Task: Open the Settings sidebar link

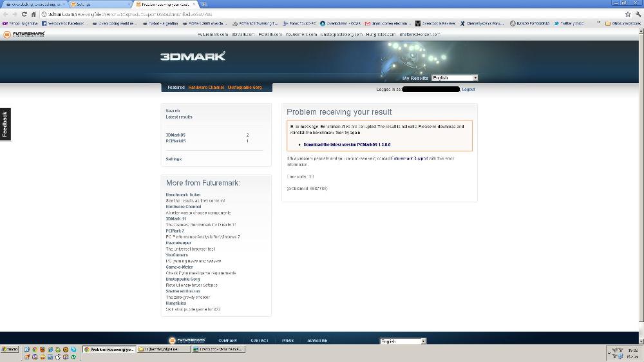Action: (174, 159)
